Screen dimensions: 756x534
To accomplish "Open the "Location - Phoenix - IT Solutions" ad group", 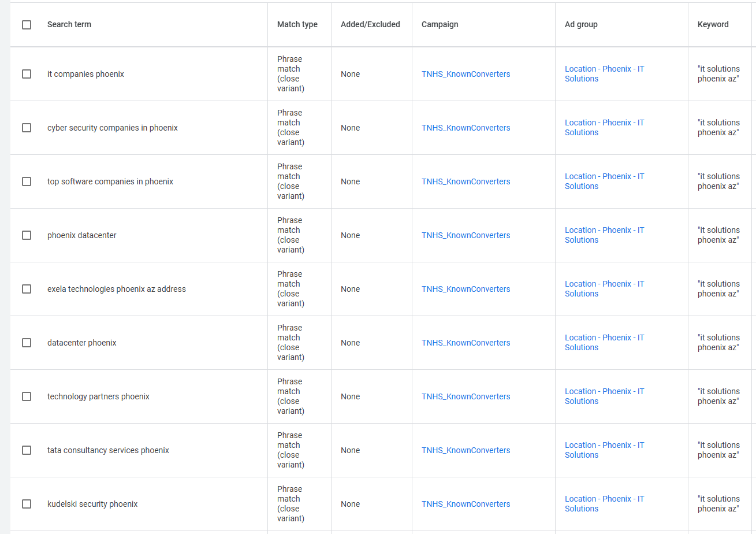I will click(604, 73).
